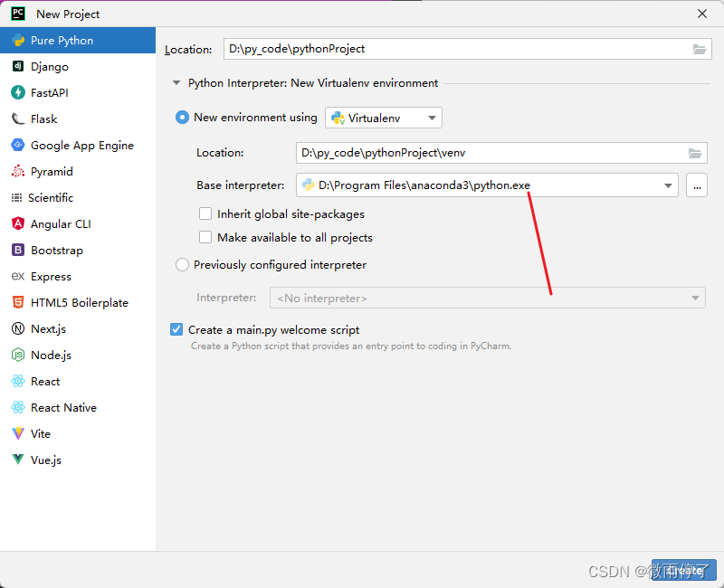Click the PyCharm logo in title bar
This screenshot has width=724, height=588.
[18, 14]
